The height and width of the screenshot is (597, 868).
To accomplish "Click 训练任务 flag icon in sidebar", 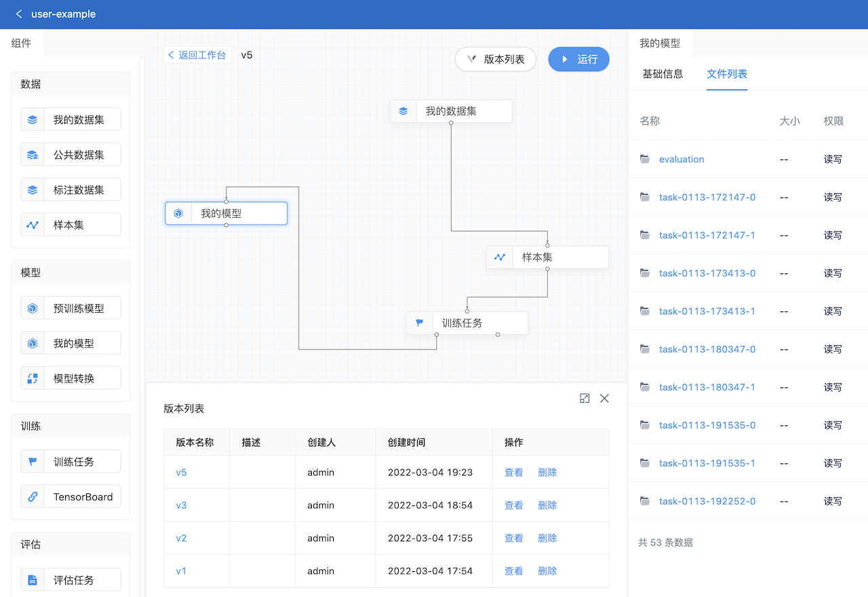I will [33, 462].
